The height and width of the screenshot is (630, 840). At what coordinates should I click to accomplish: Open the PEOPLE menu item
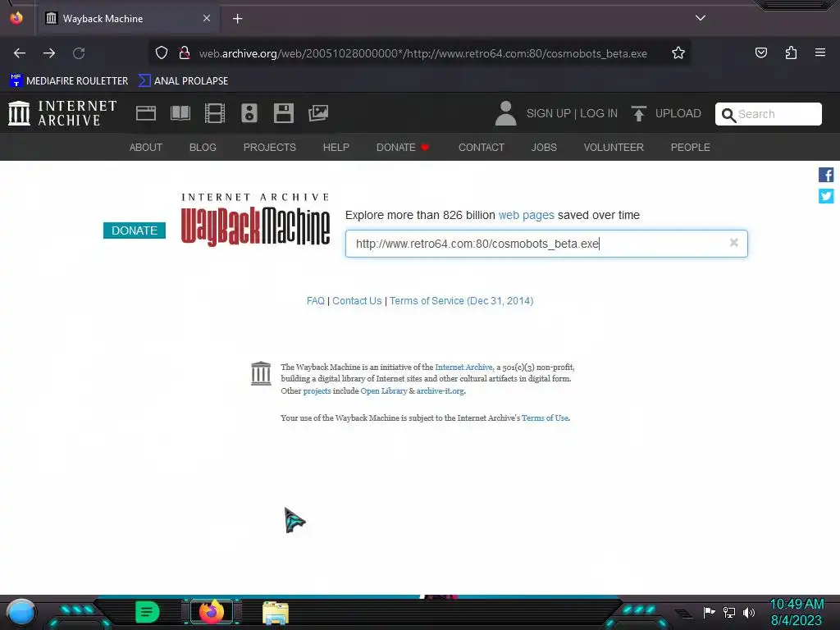[x=690, y=148]
